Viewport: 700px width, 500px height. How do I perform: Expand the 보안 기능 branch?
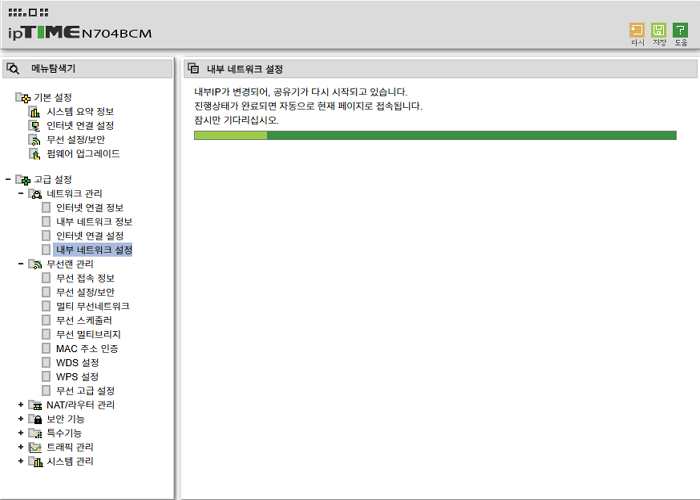(21, 419)
